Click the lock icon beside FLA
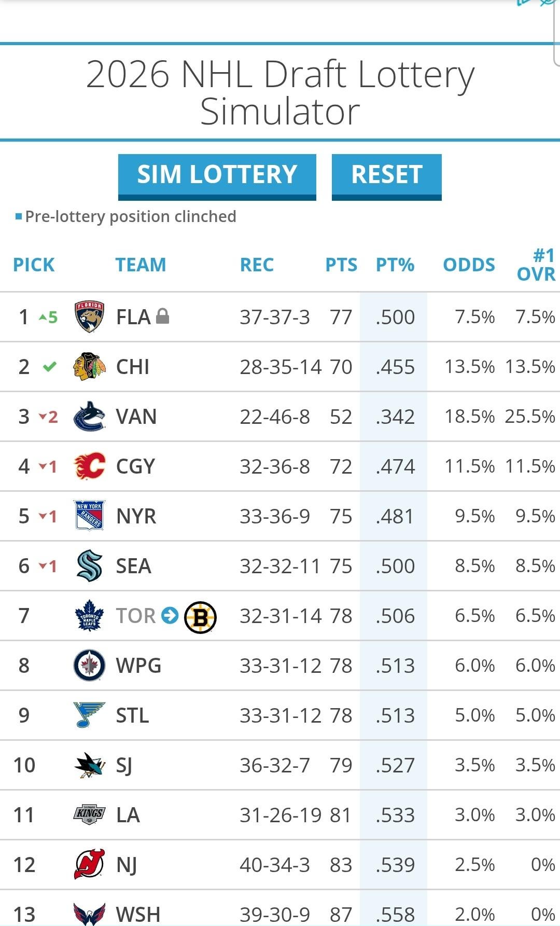560x926 pixels. [x=163, y=316]
